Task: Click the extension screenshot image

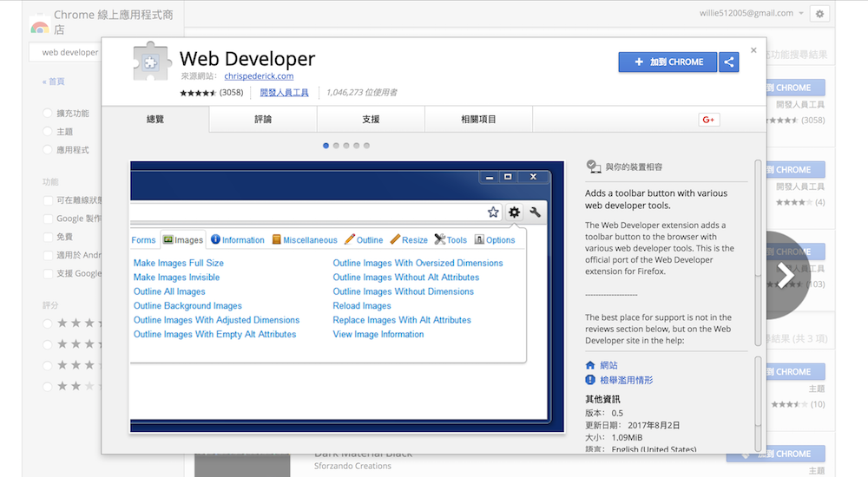Action: [x=347, y=297]
